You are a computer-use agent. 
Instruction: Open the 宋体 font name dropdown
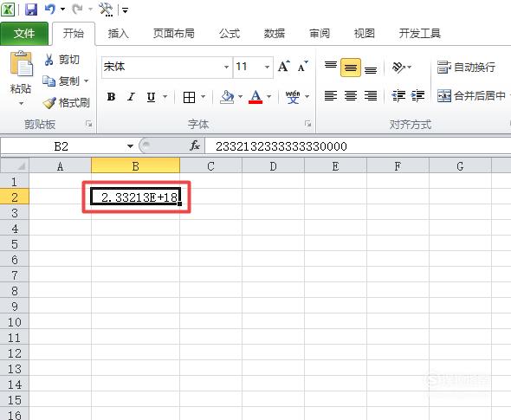tap(227, 68)
